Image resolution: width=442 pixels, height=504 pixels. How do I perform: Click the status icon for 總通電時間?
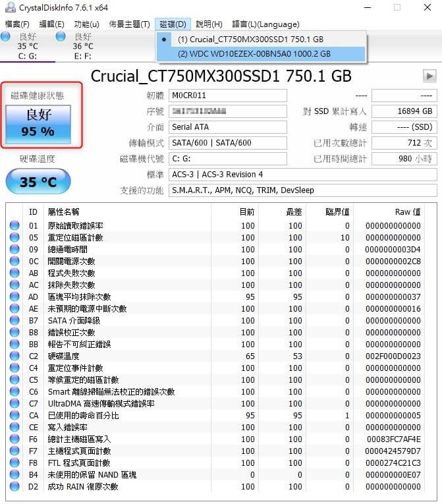coord(14,249)
